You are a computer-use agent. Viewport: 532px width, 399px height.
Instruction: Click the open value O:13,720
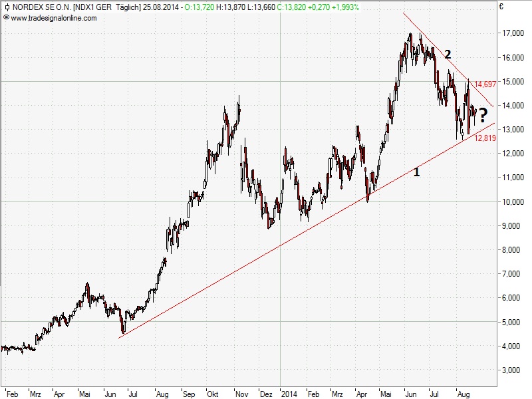199,7
